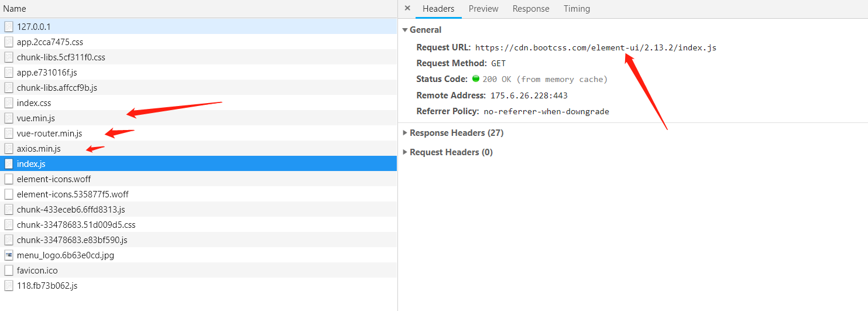Click file icon beside vue.min.js
868x311 pixels.
pos(8,118)
